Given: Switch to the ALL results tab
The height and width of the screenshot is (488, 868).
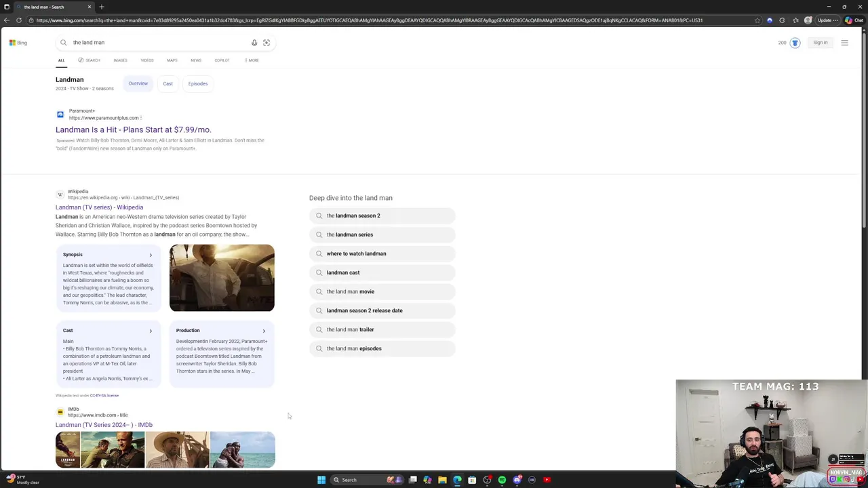Looking at the screenshot, I should click(61, 60).
